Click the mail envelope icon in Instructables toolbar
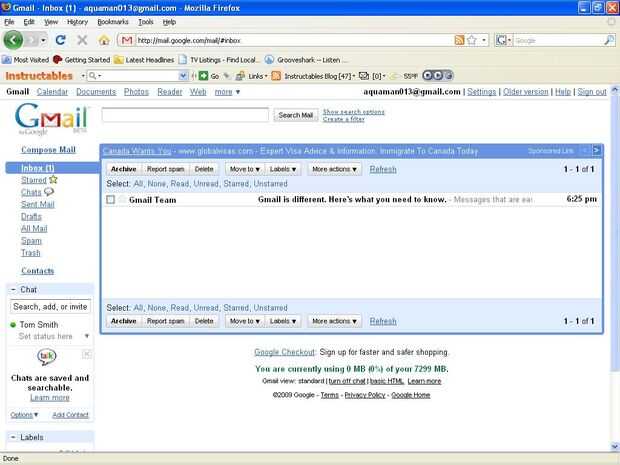The width and height of the screenshot is (620, 465). click(x=364, y=76)
